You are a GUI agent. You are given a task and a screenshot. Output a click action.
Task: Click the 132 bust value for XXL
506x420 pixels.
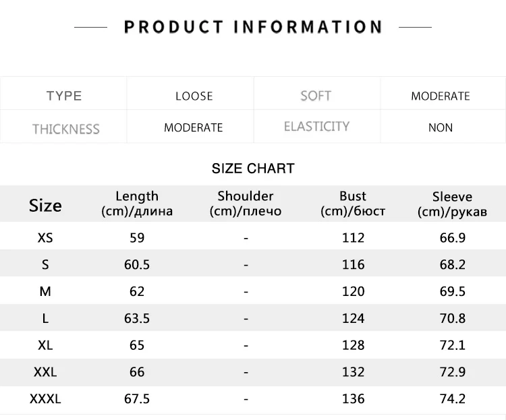tap(353, 372)
